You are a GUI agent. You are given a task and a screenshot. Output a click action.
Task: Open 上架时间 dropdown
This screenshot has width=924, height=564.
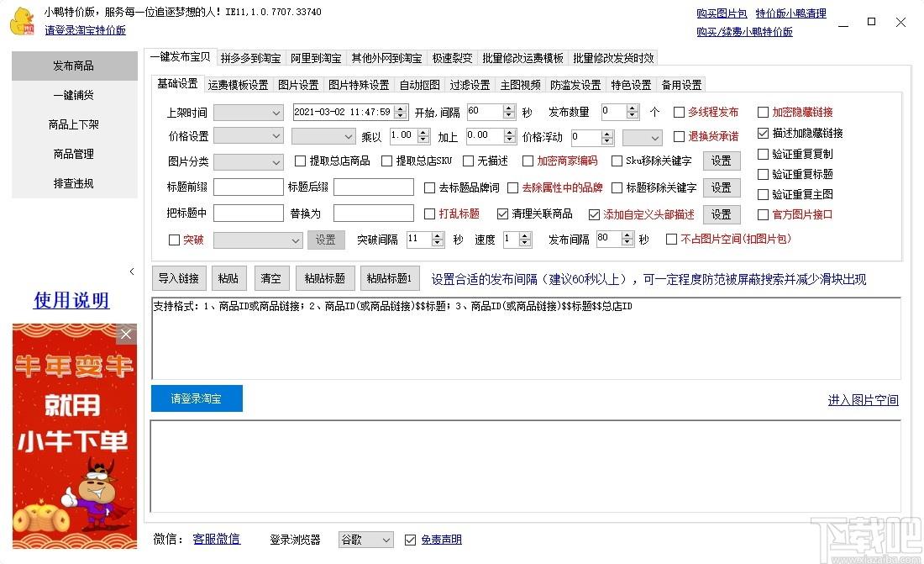click(248, 112)
